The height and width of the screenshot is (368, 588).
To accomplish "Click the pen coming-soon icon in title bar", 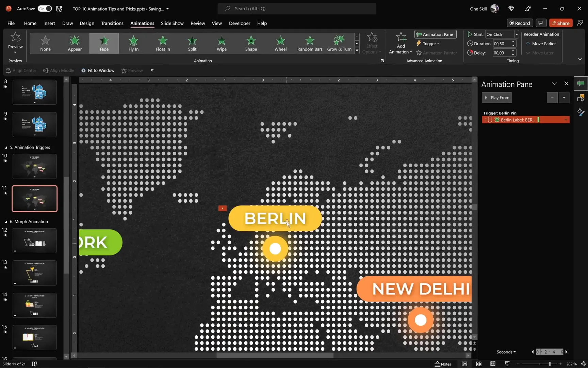I will (528, 9).
